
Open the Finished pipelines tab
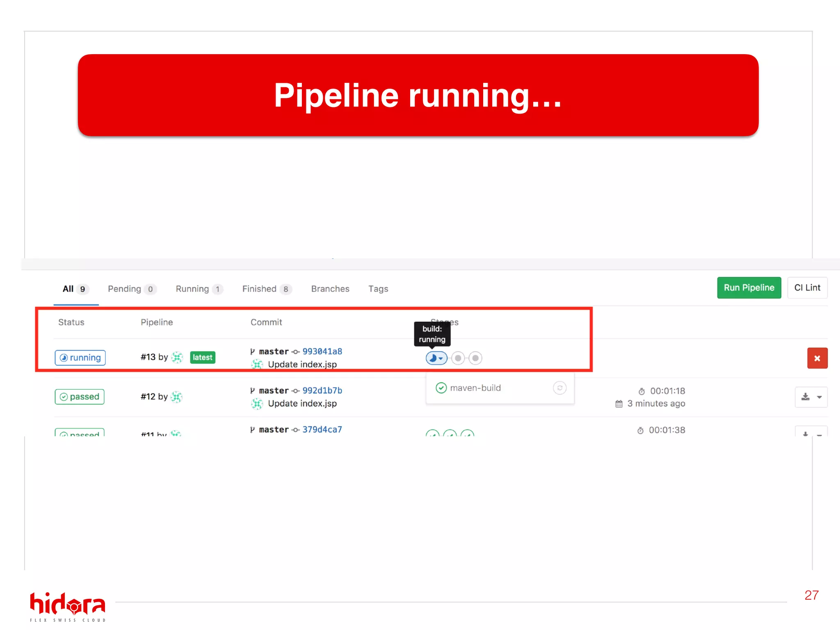(x=267, y=289)
